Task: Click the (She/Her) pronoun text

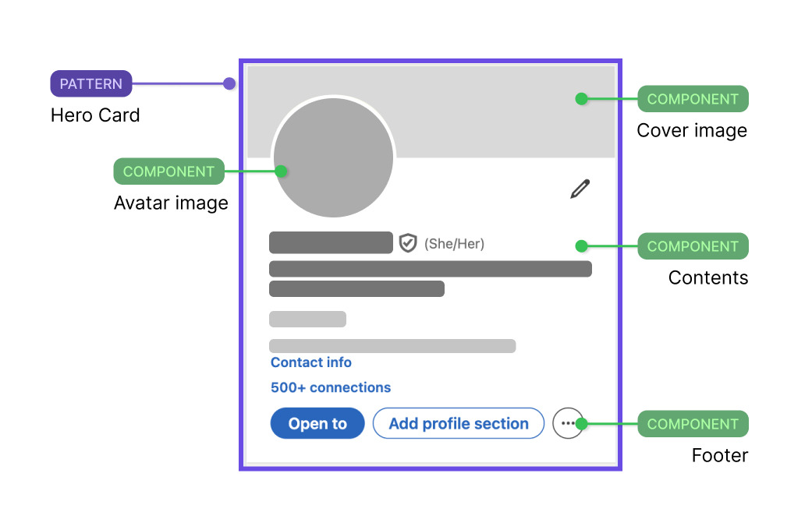Action: pyautogui.click(x=454, y=244)
